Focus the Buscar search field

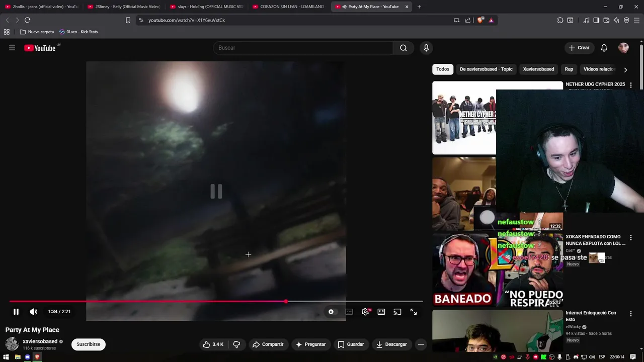click(303, 48)
